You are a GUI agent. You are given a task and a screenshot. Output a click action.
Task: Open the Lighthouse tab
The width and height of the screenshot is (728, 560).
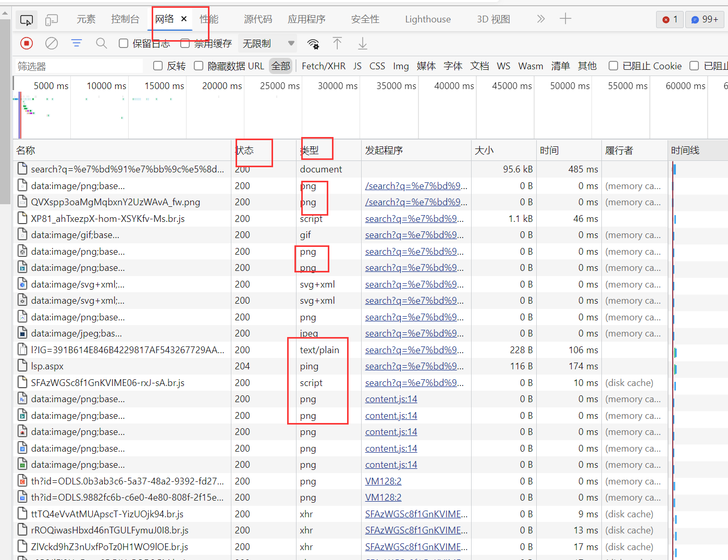pos(428,19)
